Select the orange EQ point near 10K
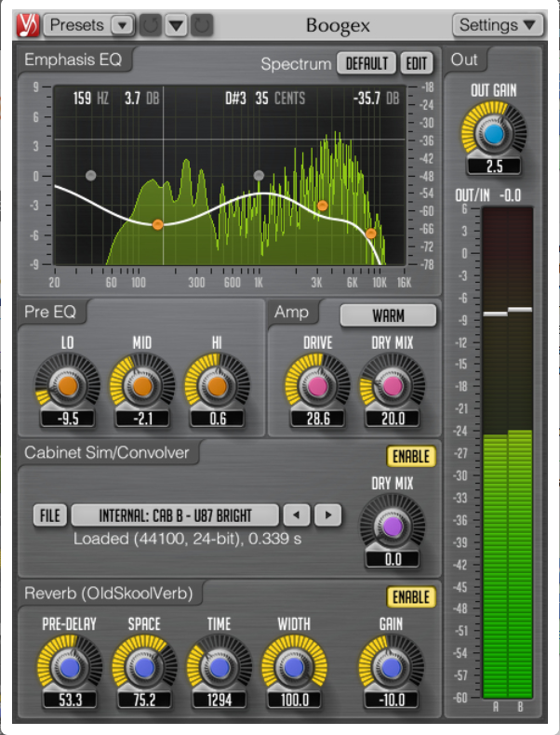This screenshot has width=560, height=735. 370,233
